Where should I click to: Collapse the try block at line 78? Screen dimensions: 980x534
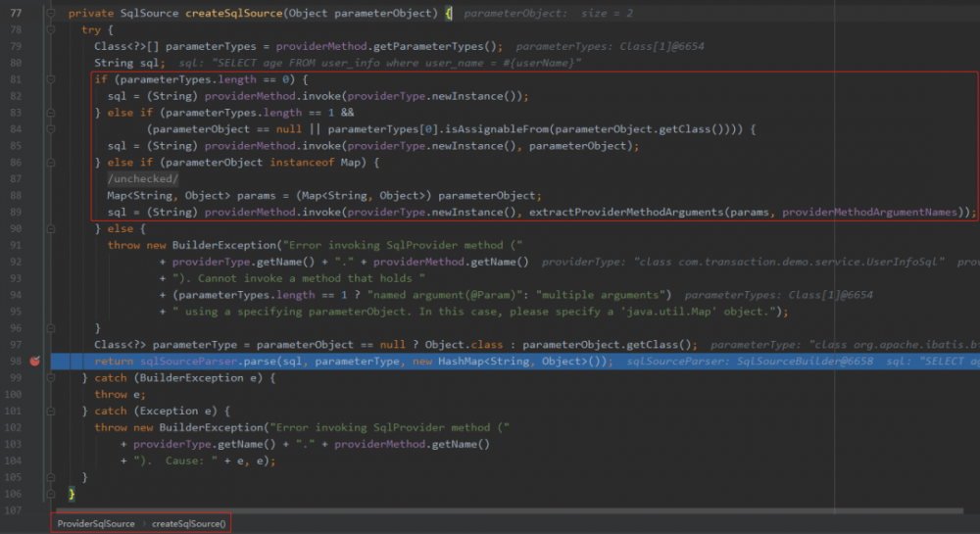pos(51,30)
